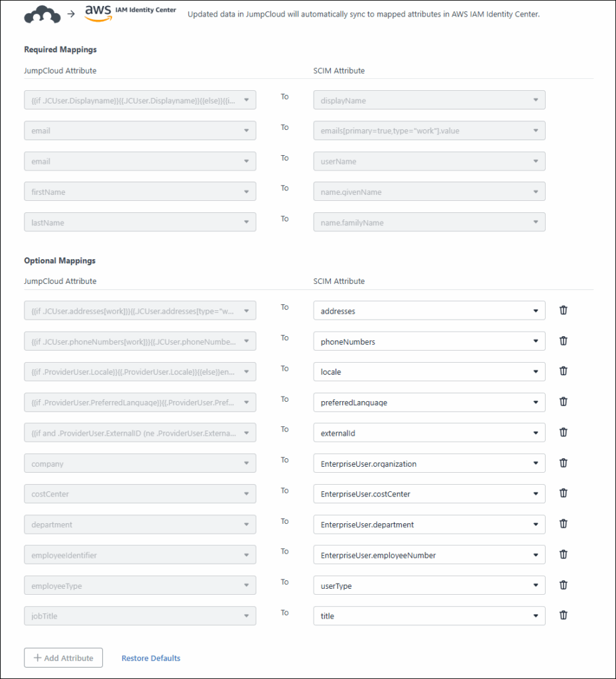Remove the externalId mapping row
Screen dimensions: 616x679
(x=563, y=432)
